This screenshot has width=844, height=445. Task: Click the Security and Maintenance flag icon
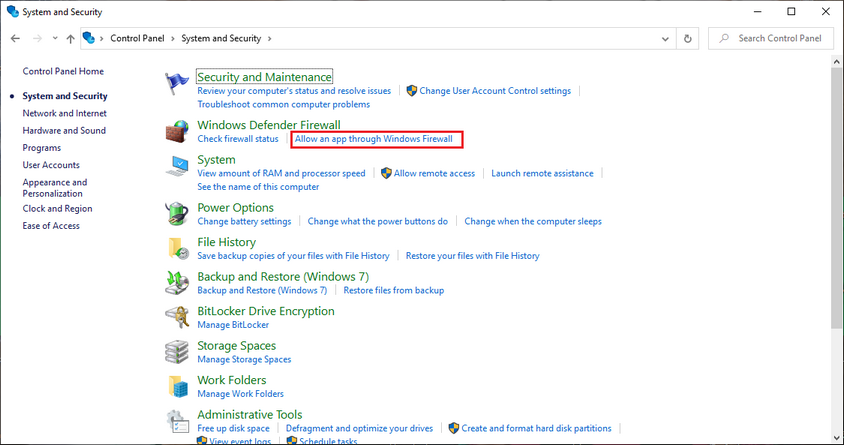tap(178, 83)
